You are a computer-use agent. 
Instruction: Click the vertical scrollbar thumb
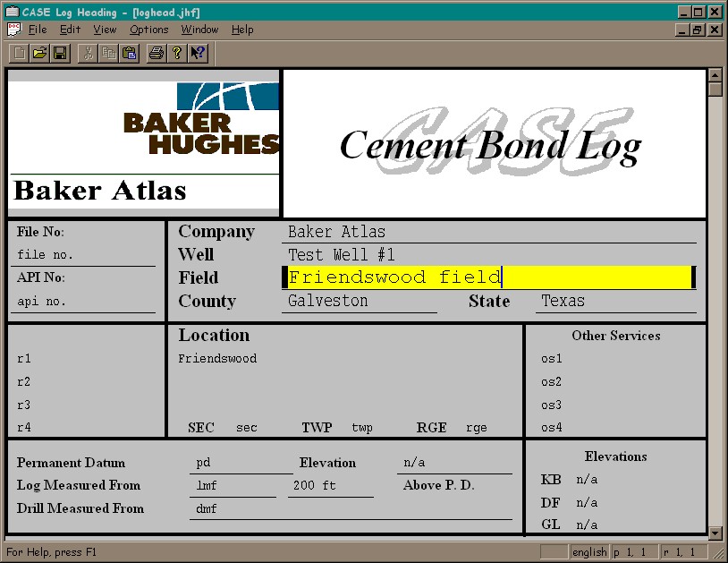point(715,90)
